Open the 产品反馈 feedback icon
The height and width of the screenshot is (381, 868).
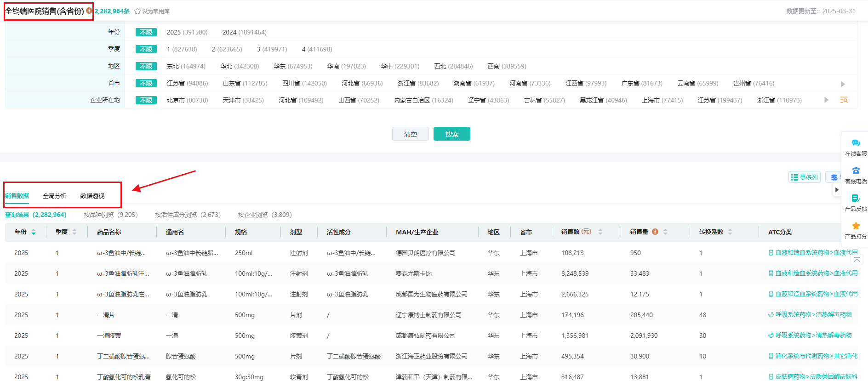[x=856, y=199]
